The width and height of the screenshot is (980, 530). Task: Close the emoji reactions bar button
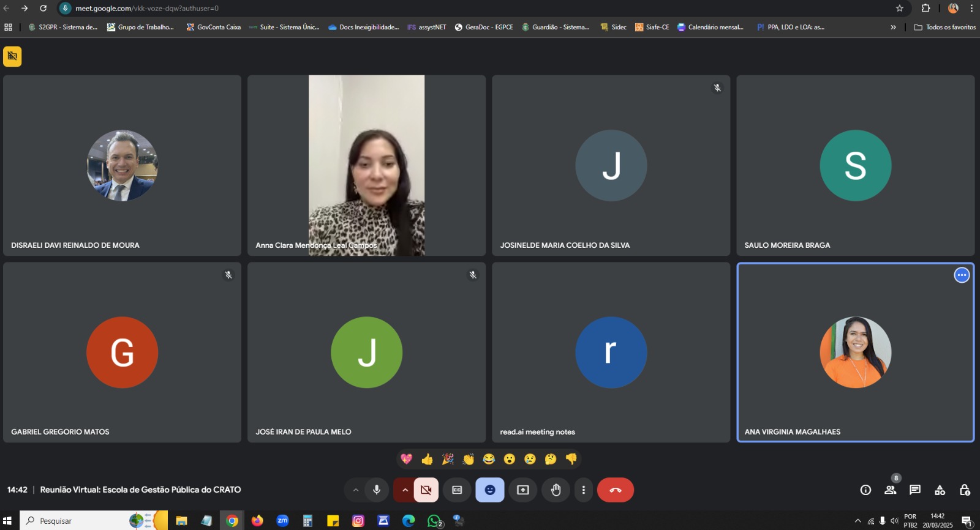point(490,490)
